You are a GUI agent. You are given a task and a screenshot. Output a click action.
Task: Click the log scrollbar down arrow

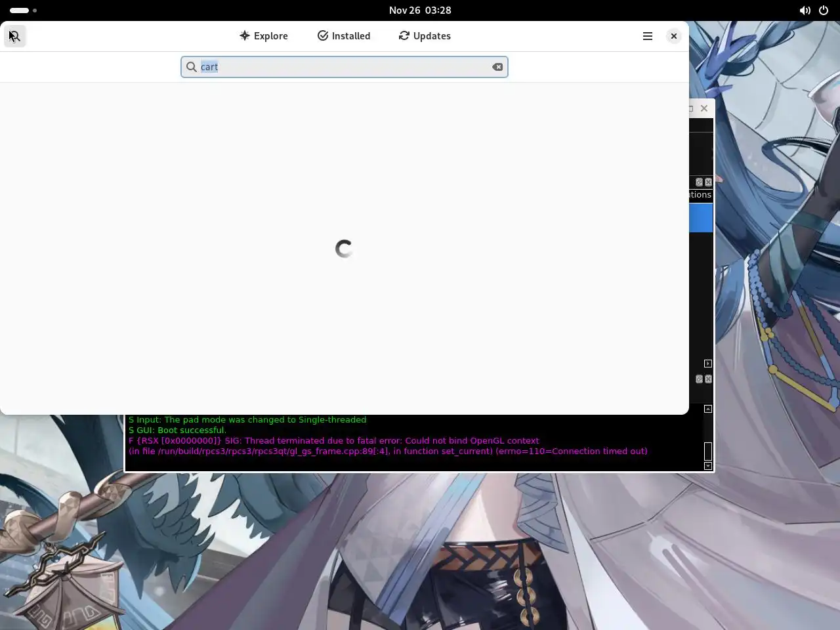pos(708,466)
